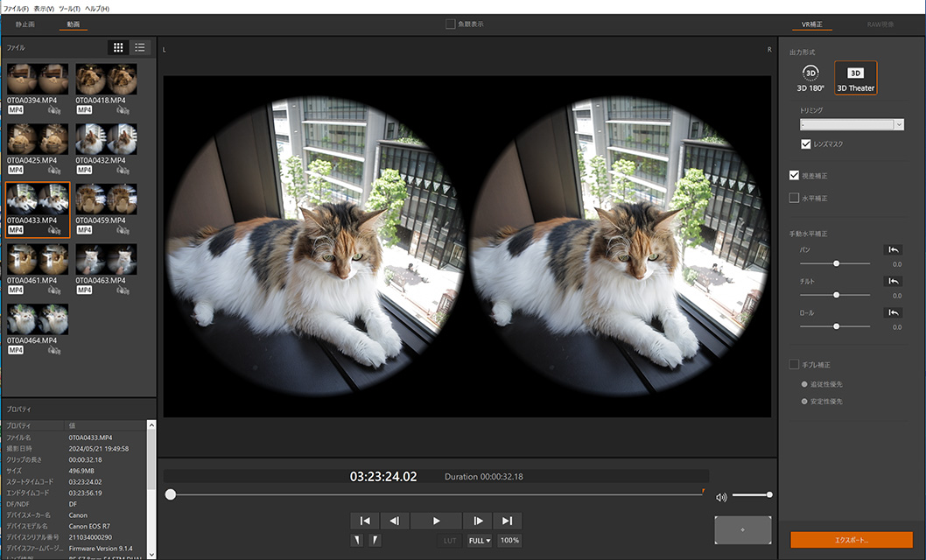Switch file list to thumbnail grid view
Image resolution: width=926 pixels, height=560 pixels.
[x=118, y=47]
